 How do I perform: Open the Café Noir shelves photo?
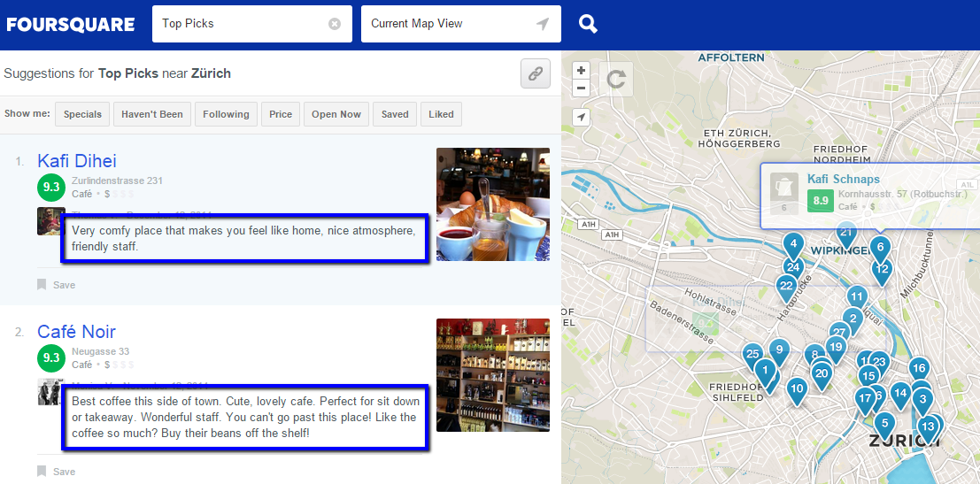click(x=493, y=375)
